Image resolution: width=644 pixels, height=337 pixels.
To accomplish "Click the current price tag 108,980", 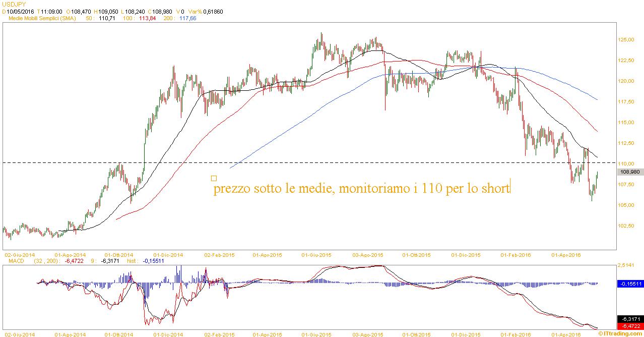I will [630, 172].
